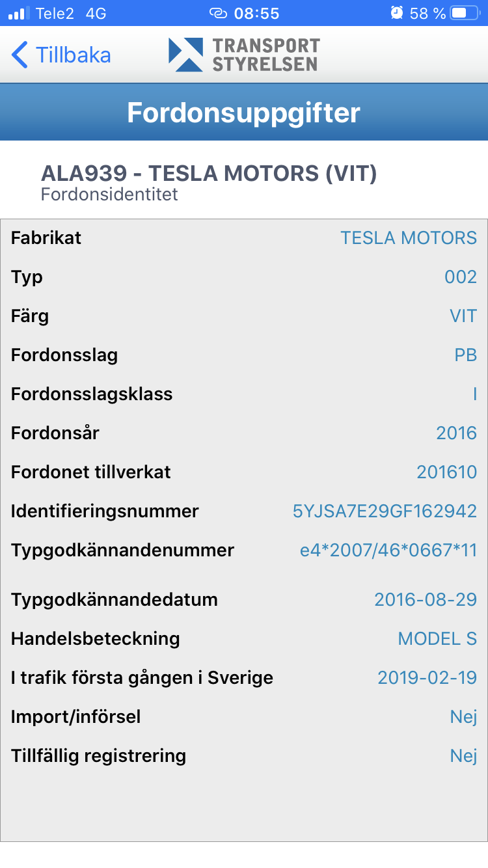
Task: Tap the alarm clock status icon
Action: [x=397, y=13]
